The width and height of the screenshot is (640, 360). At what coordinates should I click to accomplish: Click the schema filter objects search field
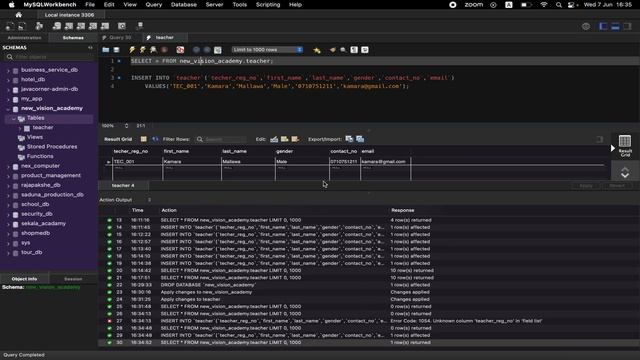coord(51,57)
